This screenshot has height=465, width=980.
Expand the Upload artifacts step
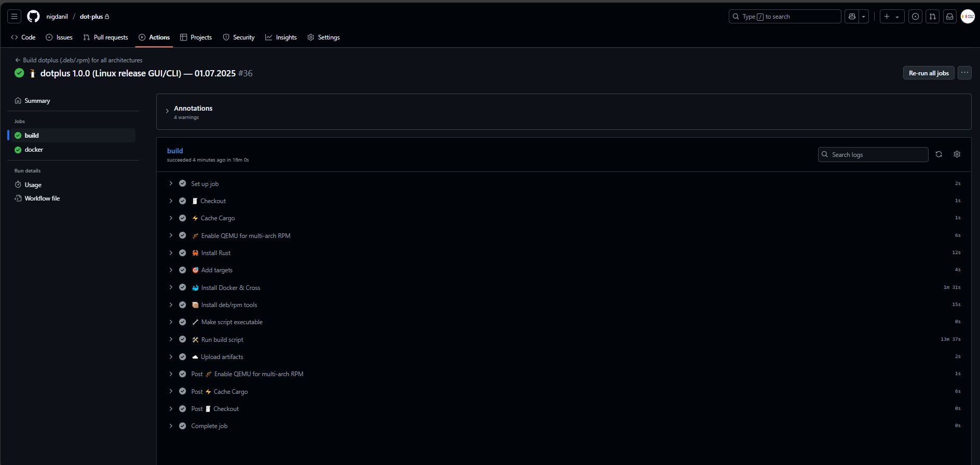(x=564, y=357)
